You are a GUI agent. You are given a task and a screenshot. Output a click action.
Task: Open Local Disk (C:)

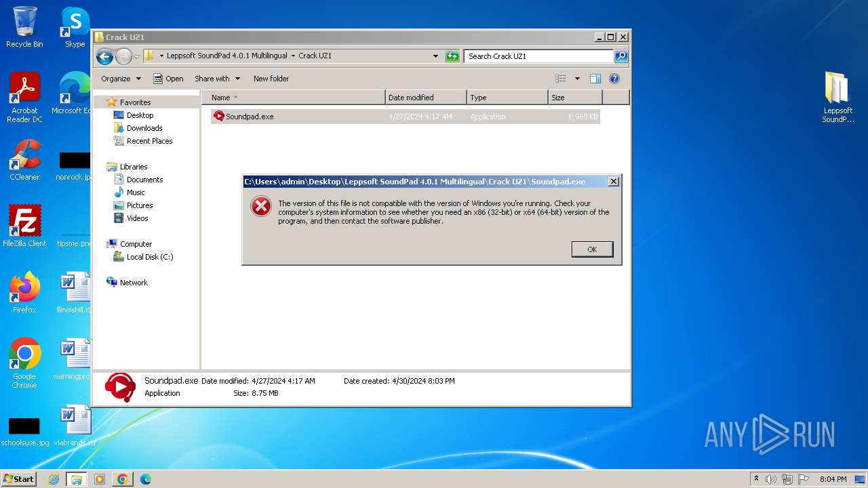150,257
